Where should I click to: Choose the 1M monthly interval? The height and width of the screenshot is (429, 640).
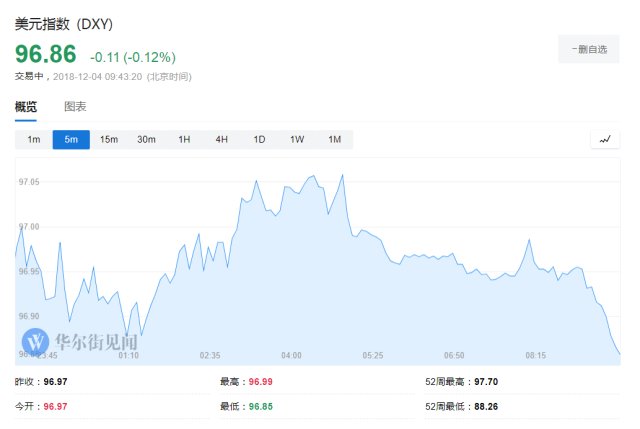coord(334,140)
